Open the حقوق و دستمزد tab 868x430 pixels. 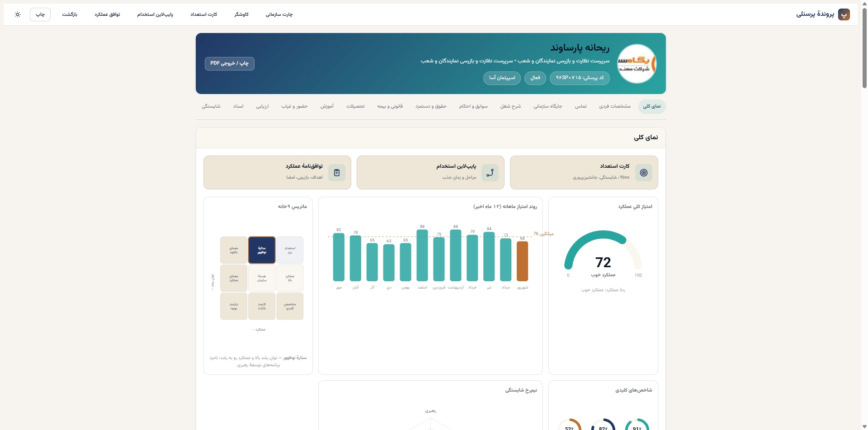pos(431,106)
